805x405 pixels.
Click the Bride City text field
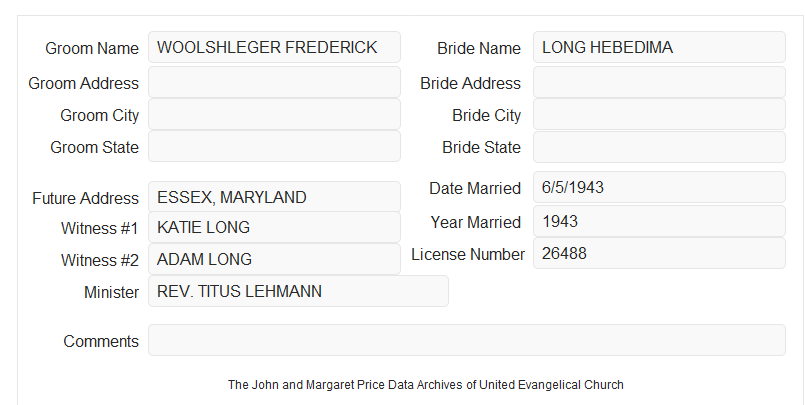pyautogui.click(x=659, y=114)
